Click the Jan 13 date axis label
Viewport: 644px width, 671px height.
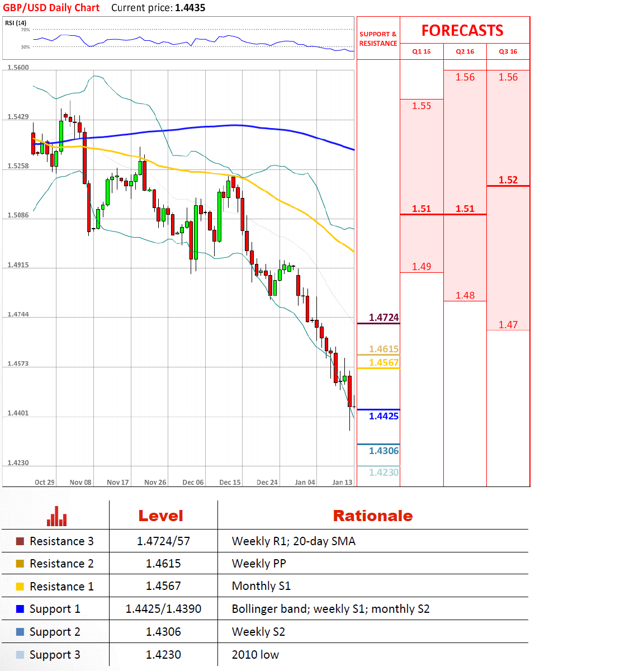(342, 482)
